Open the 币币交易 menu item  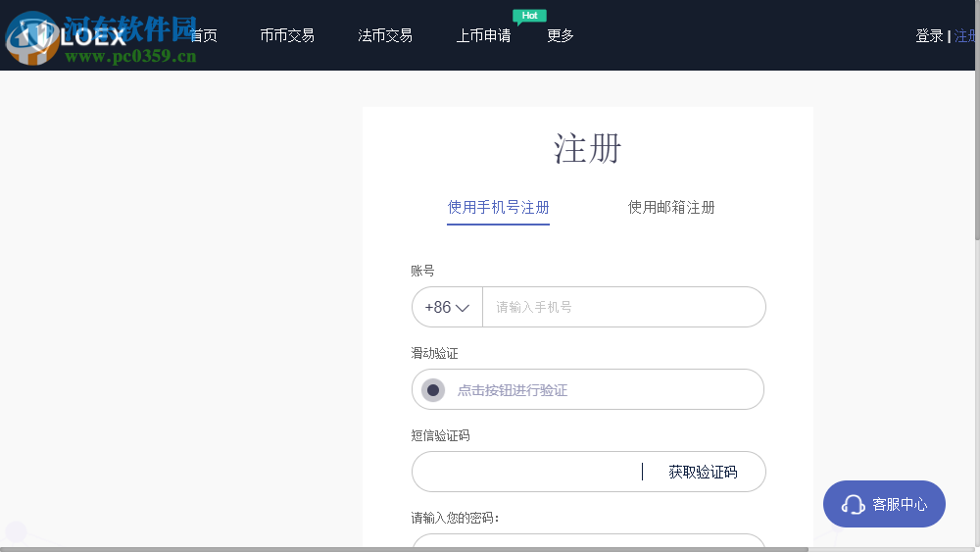287,35
